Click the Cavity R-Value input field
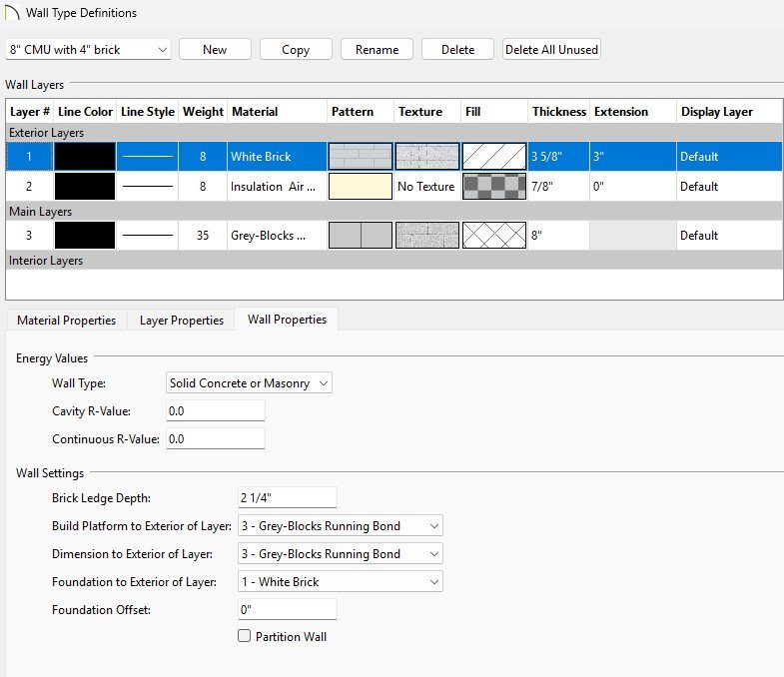Viewport: 784px width, 677px height. pyautogui.click(x=215, y=410)
